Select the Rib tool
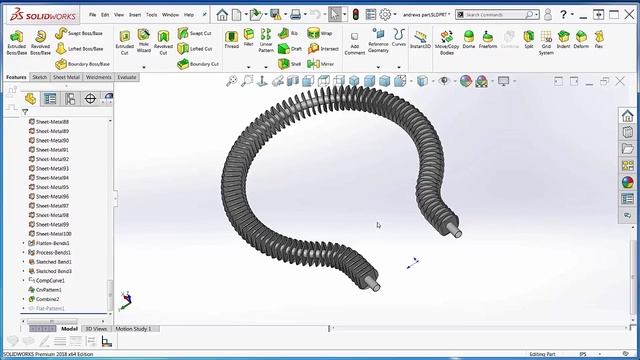 pyautogui.click(x=288, y=33)
